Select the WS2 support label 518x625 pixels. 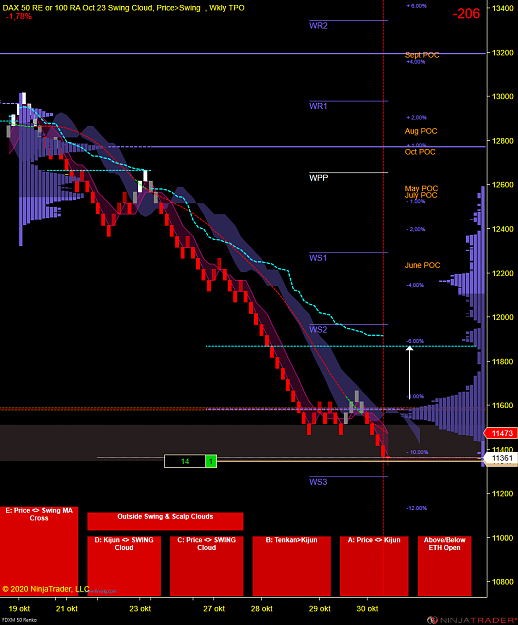click(318, 330)
